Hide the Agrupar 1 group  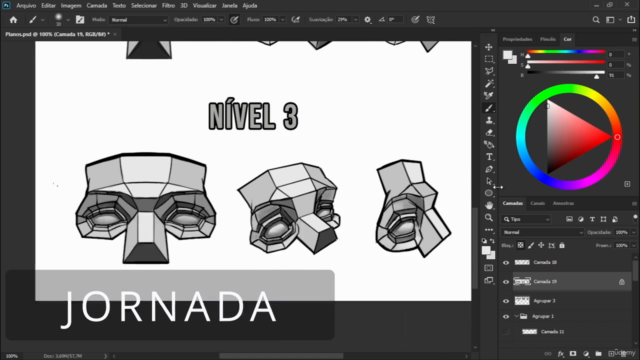[506, 316]
